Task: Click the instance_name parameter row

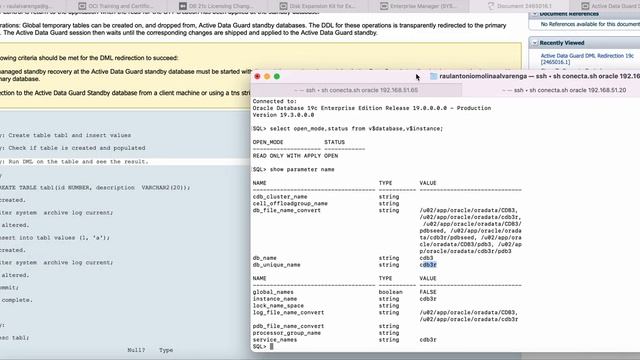Action: pos(344,299)
